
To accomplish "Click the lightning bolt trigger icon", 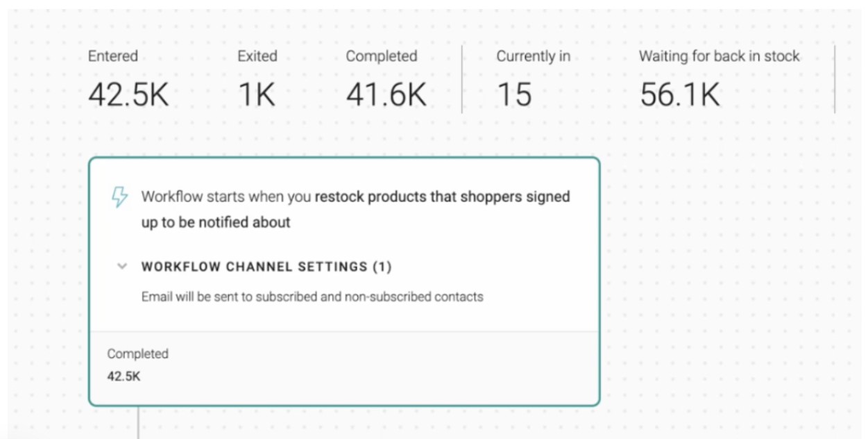I will click(121, 196).
